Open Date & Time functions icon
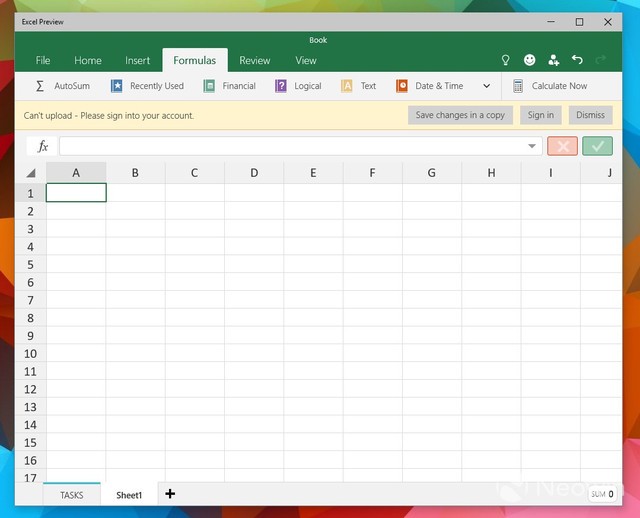The width and height of the screenshot is (640, 518). click(x=402, y=86)
